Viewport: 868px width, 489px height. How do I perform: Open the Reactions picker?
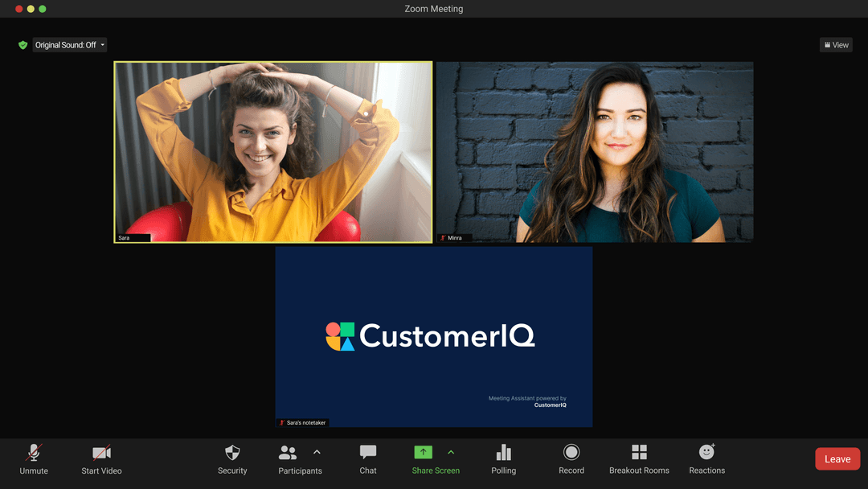[x=706, y=459]
